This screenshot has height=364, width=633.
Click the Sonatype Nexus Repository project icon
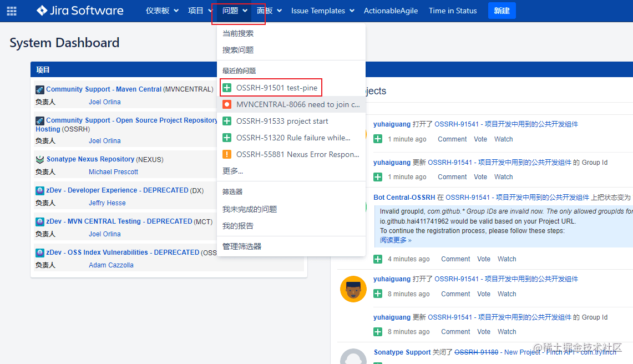click(40, 160)
